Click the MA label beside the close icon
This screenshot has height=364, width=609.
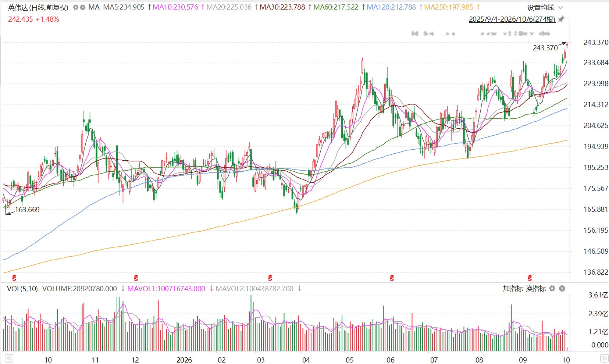coord(94,7)
